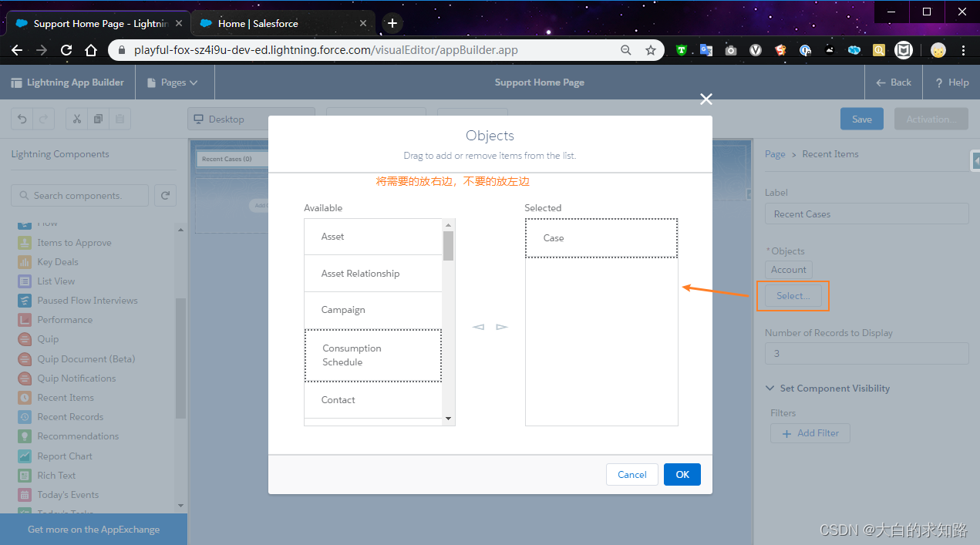This screenshot has width=980, height=545.
Task: Open the Google Translate extension icon
Action: 706,50
